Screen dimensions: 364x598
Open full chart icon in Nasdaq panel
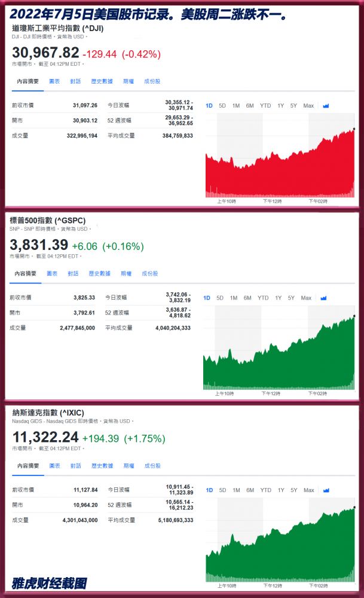coord(326,490)
